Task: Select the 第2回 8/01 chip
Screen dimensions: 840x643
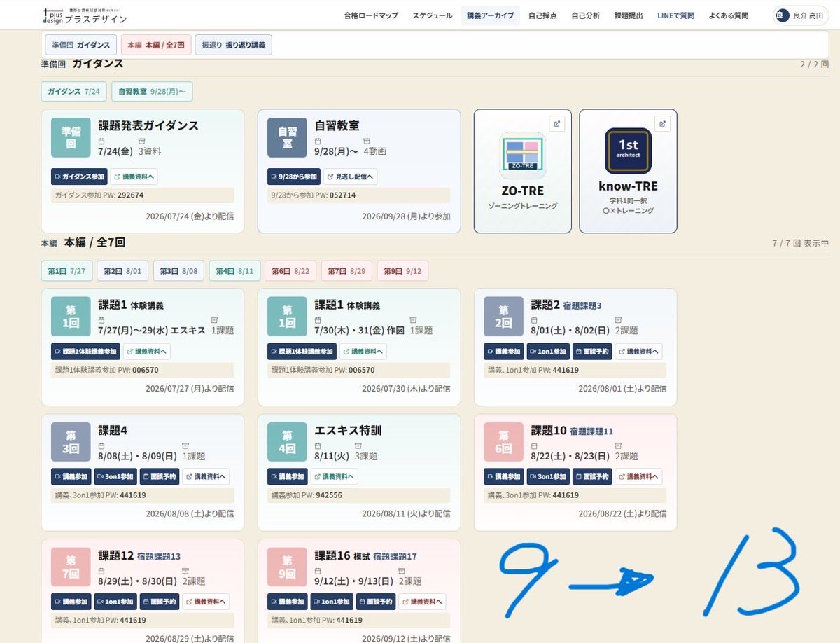Action: tap(122, 271)
